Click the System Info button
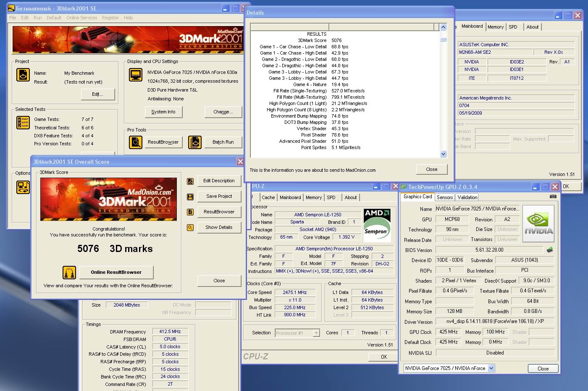The image size is (588, 391). pos(163,112)
